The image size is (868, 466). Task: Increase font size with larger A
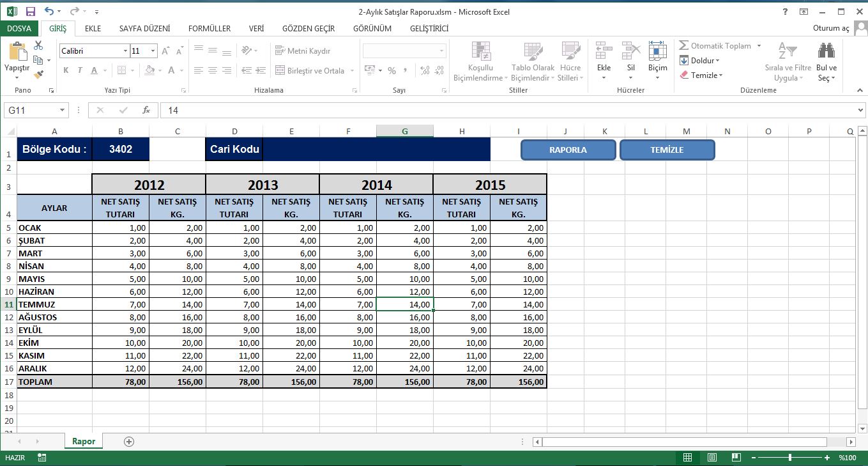[x=165, y=50]
